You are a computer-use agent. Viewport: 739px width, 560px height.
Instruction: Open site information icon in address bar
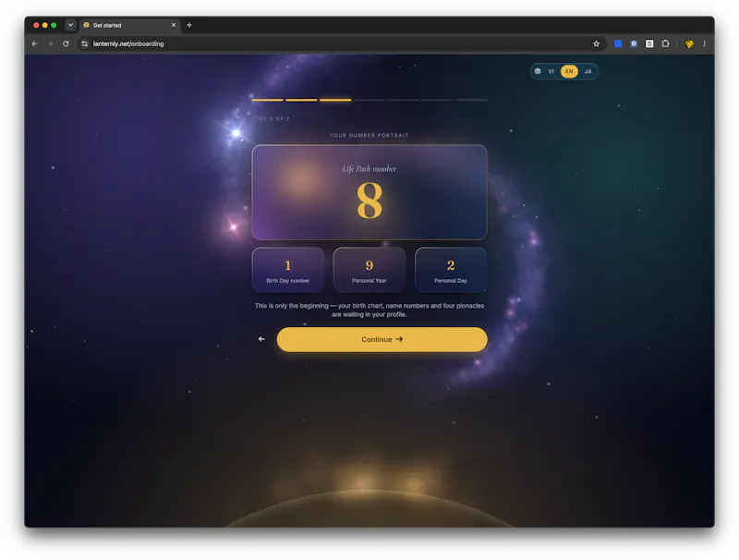pyautogui.click(x=84, y=43)
